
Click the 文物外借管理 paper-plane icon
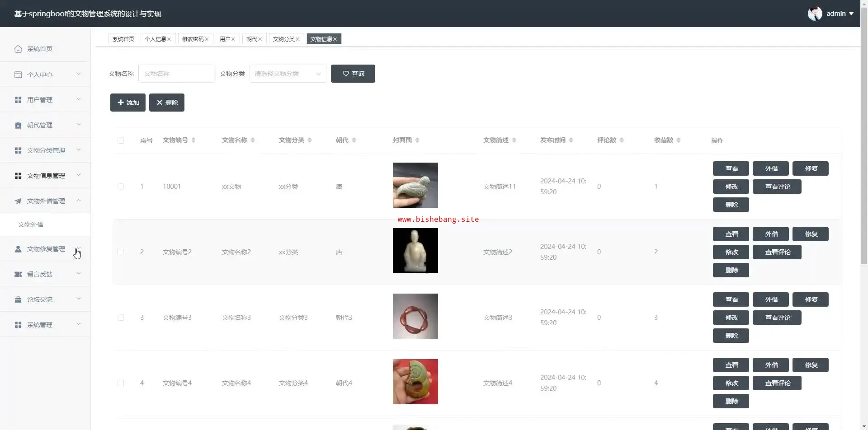click(18, 201)
